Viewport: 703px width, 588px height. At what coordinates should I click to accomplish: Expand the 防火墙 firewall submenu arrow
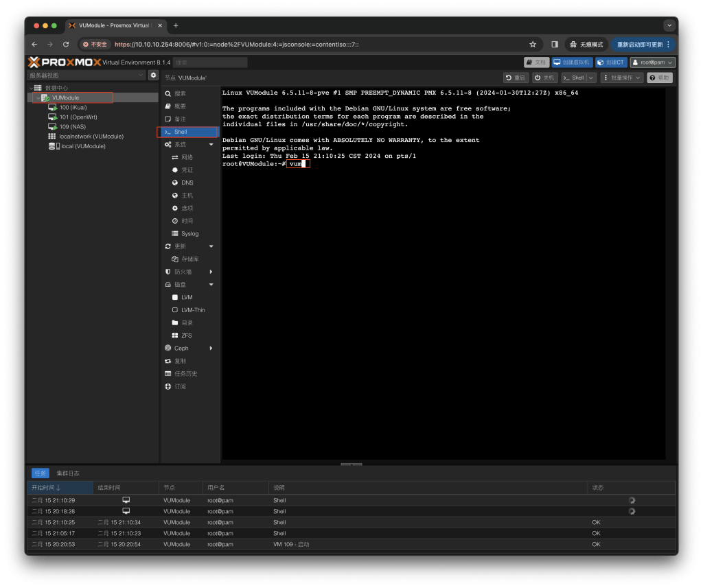click(211, 272)
